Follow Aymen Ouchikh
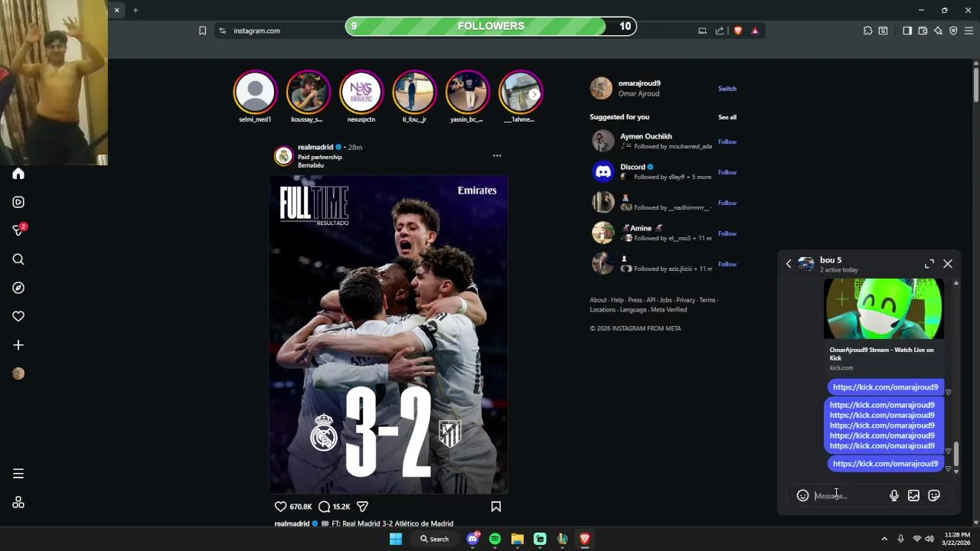Viewport: 980px width, 551px height. [727, 142]
